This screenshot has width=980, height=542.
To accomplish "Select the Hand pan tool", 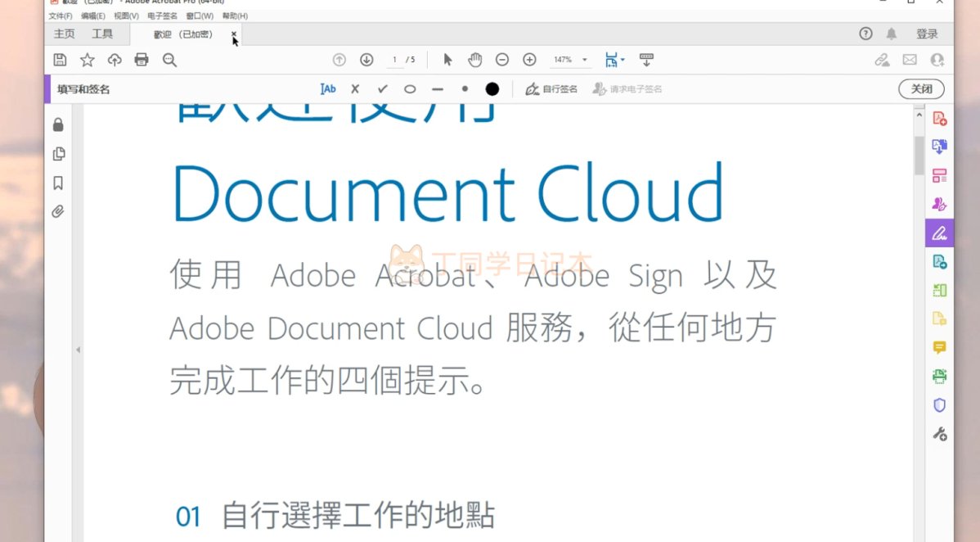I will (474, 60).
